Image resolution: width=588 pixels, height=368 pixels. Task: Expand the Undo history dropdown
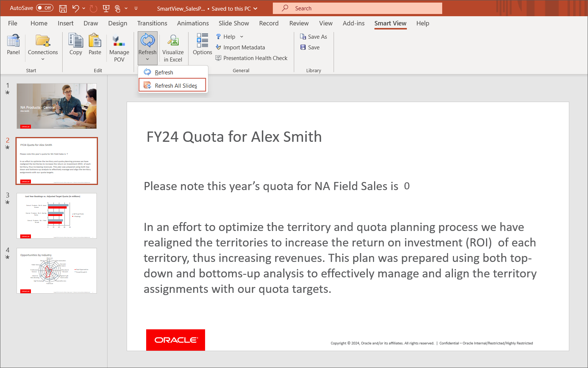(x=84, y=8)
